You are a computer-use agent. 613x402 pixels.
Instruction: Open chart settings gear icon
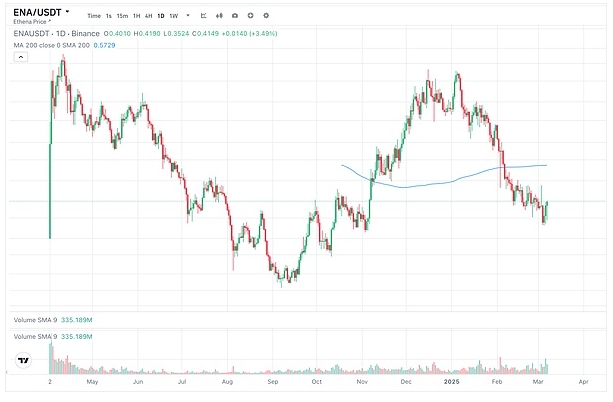(x=266, y=16)
